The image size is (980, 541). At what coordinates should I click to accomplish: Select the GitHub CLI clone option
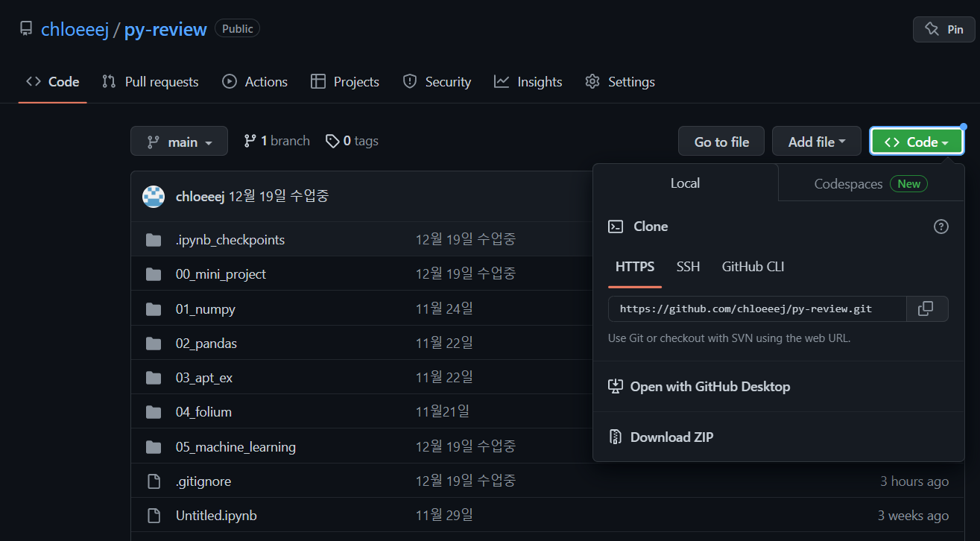[x=753, y=267]
